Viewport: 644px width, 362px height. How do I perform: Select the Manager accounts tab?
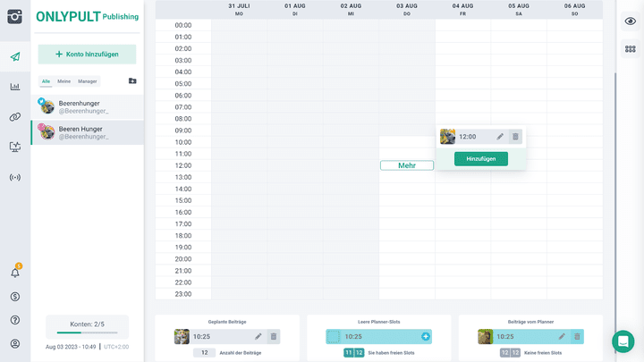tap(88, 81)
